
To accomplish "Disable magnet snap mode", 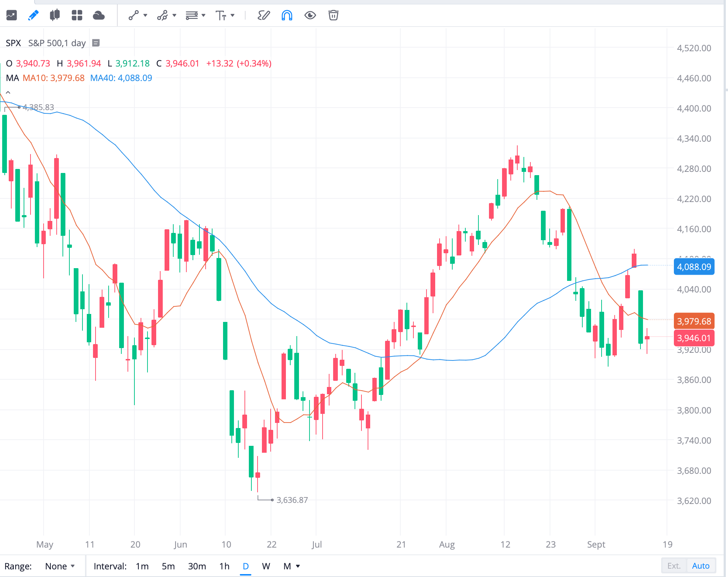I will (287, 15).
